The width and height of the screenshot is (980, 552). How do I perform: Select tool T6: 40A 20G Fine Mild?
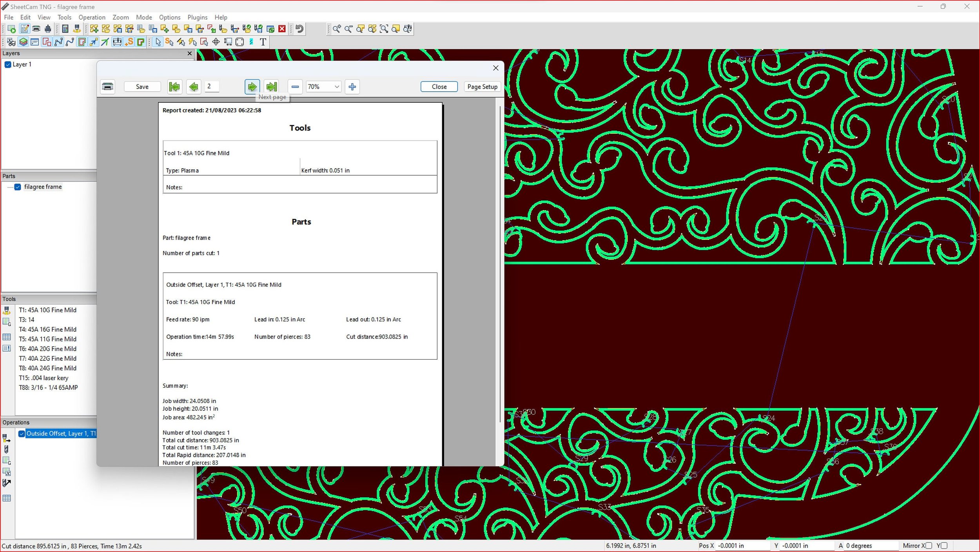tap(47, 349)
